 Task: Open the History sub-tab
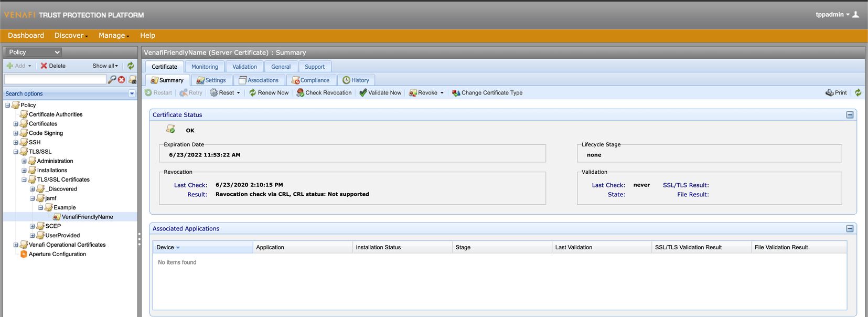pos(356,80)
